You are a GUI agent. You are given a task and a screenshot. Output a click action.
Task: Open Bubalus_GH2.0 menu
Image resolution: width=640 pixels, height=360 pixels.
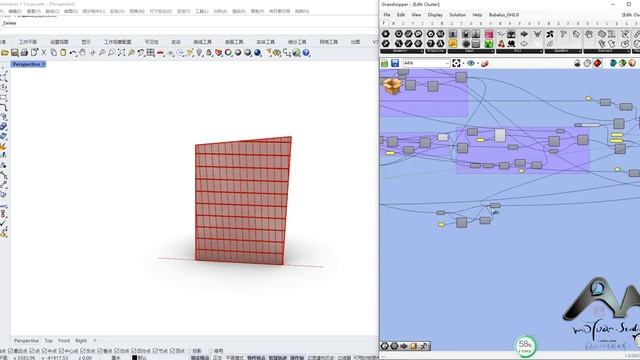coord(504,15)
